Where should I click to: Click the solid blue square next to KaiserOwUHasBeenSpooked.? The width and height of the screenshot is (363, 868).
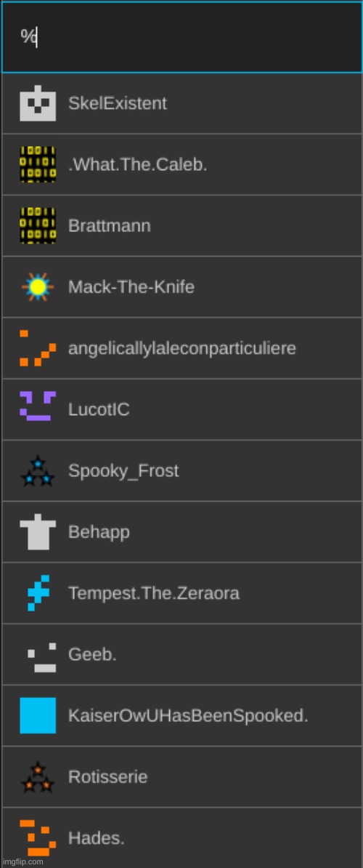[x=38, y=715]
